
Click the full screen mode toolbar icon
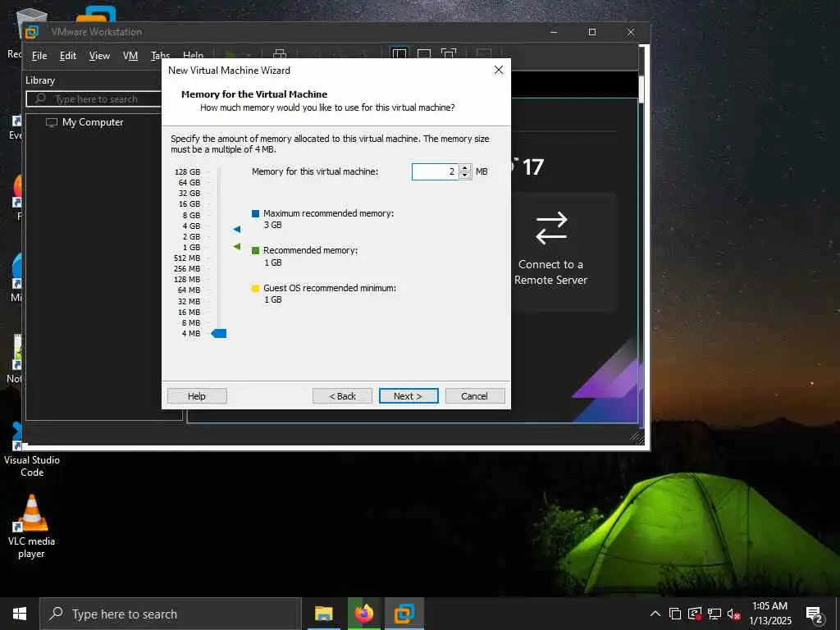[x=449, y=53]
